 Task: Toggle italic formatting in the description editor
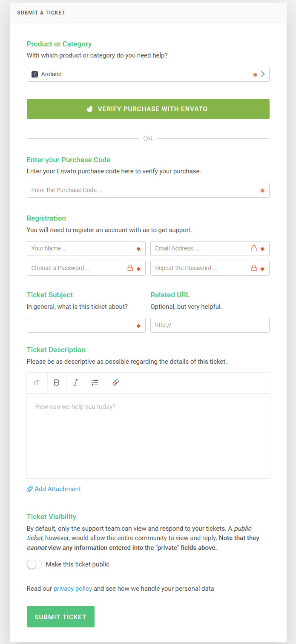click(76, 382)
